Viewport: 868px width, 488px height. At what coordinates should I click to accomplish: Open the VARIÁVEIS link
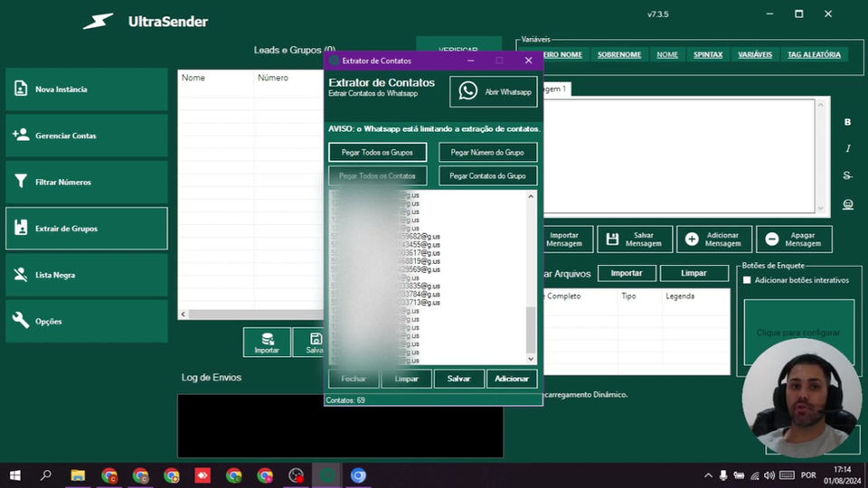[755, 55]
